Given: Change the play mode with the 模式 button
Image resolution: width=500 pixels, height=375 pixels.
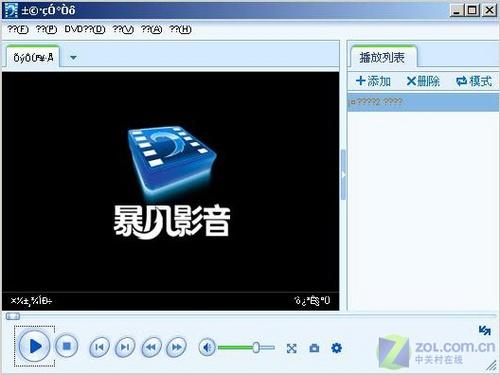Looking at the screenshot, I should pyautogui.click(x=474, y=81).
